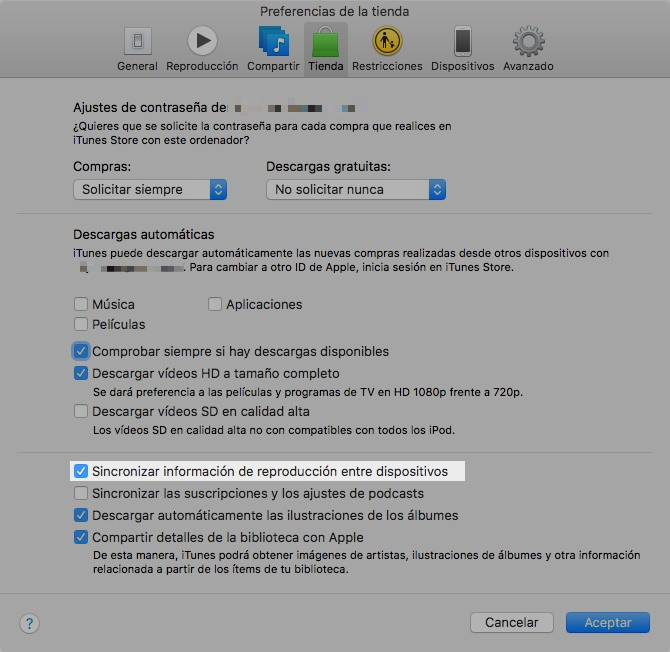
Task: Uncheck 'Descargar vídeos HD a tamaño completo'
Action: (x=81, y=373)
